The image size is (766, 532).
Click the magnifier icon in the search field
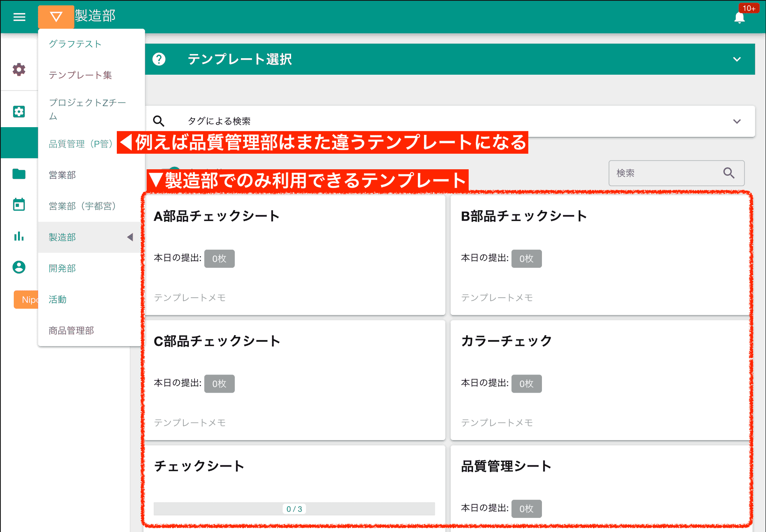[x=729, y=173]
